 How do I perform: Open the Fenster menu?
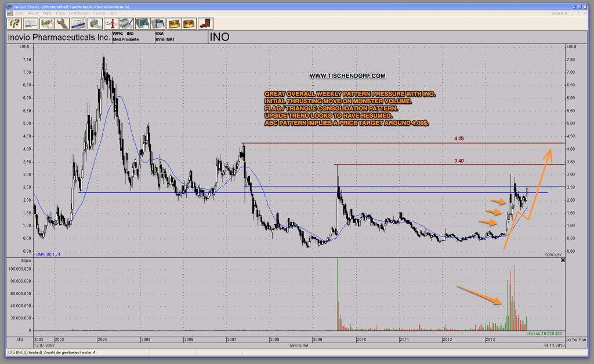click(100, 13)
